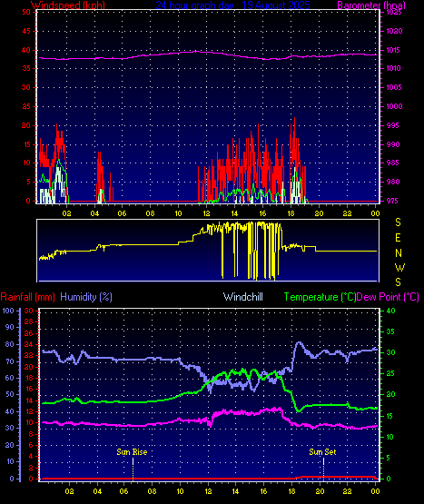The width and height of the screenshot is (424, 504).
Task: Select the 45 value on windspeed axis
Action: coord(26,31)
